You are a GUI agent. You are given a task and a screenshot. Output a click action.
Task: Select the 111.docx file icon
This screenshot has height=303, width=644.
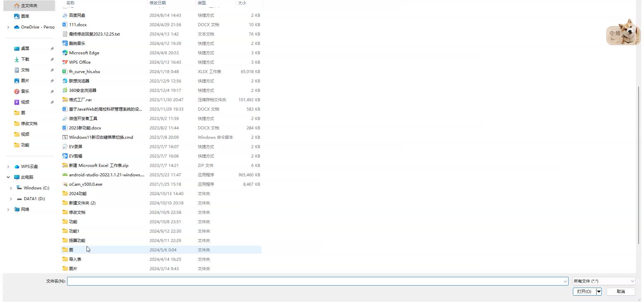65,25
